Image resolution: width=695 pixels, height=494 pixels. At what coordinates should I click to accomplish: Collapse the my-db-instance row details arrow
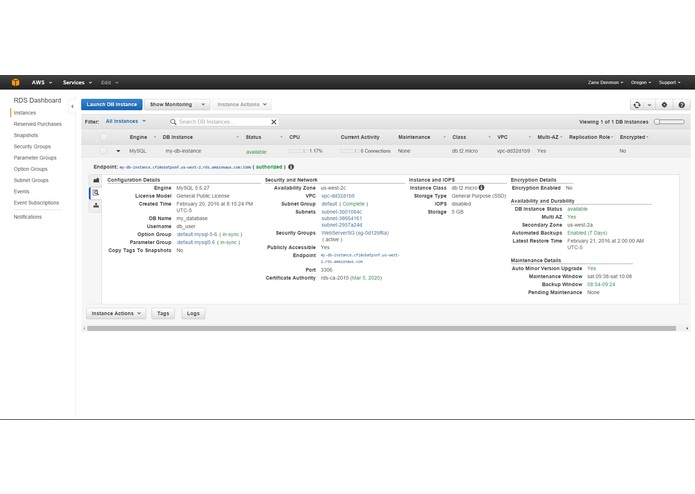[118, 151]
